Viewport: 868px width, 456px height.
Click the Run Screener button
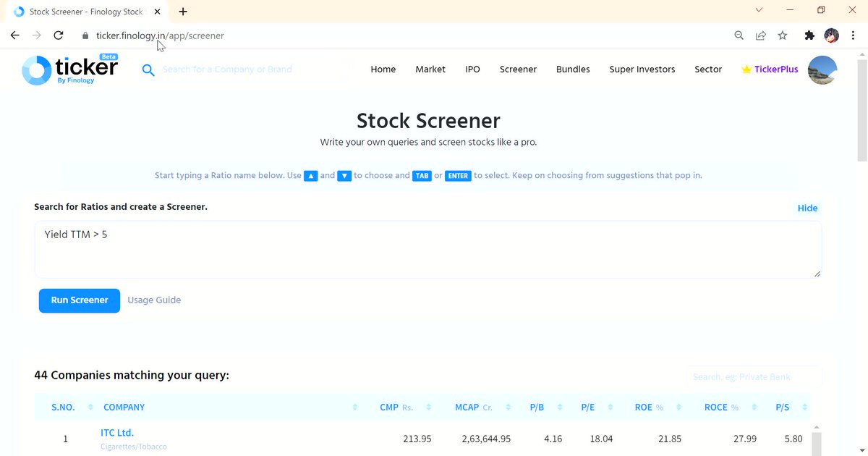[80, 300]
